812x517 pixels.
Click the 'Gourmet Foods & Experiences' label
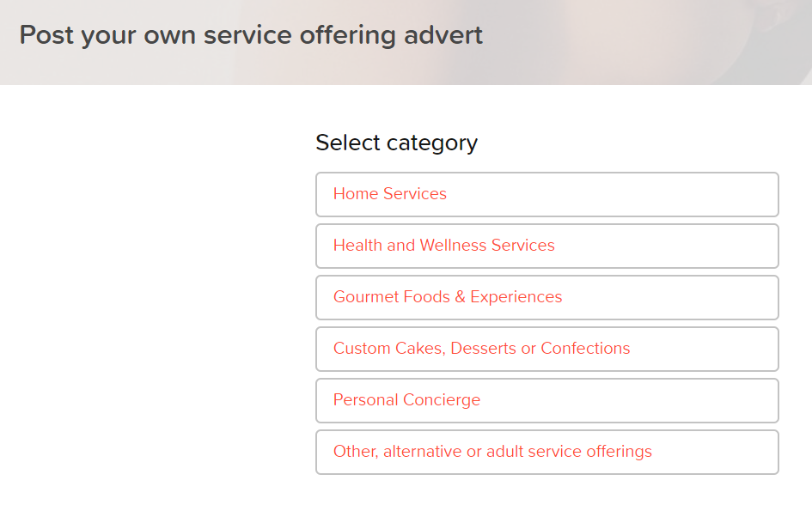coord(448,297)
